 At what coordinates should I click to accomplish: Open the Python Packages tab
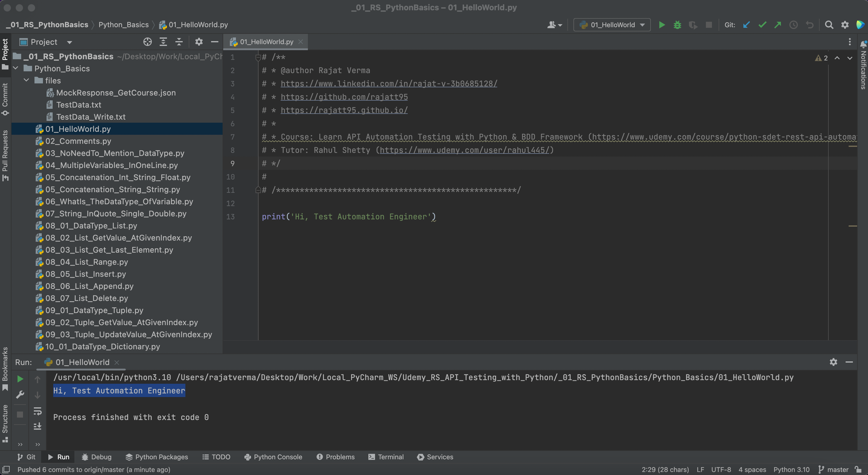157,457
